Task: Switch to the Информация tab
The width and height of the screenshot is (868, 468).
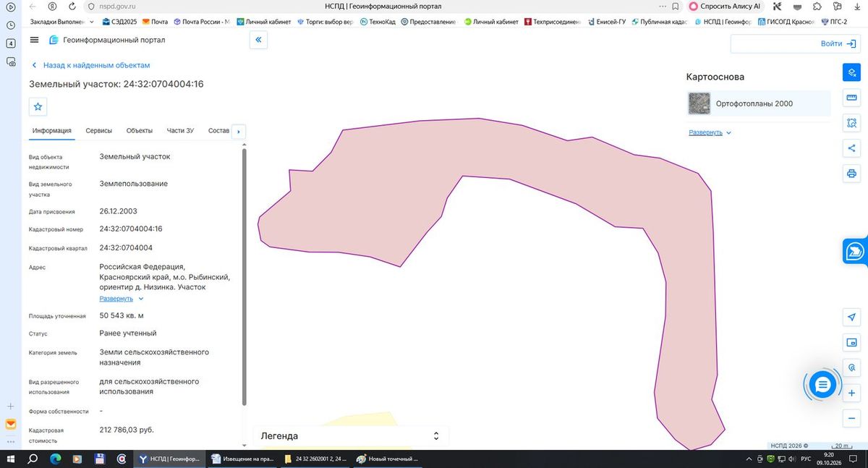Action: [51, 131]
